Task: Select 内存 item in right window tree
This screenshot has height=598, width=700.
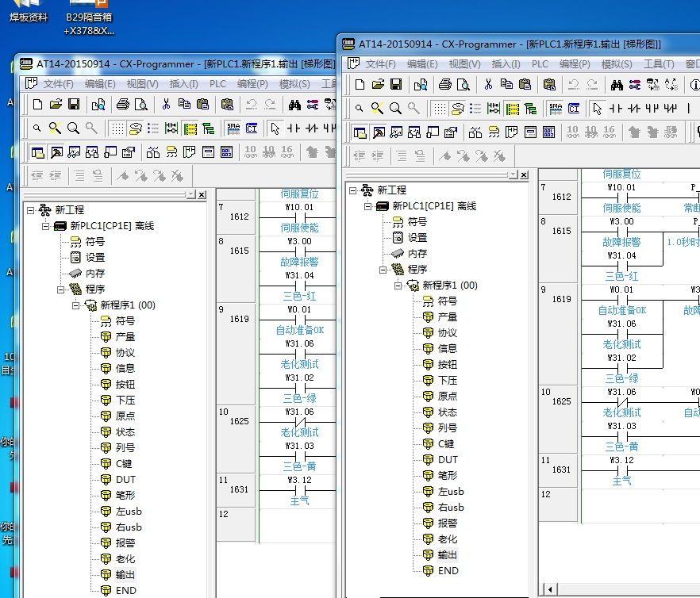Action: tap(417, 254)
